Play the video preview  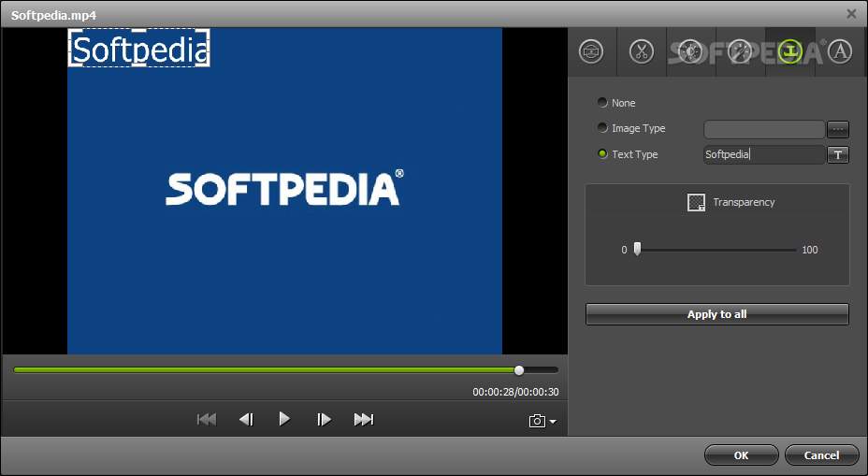coord(284,419)
